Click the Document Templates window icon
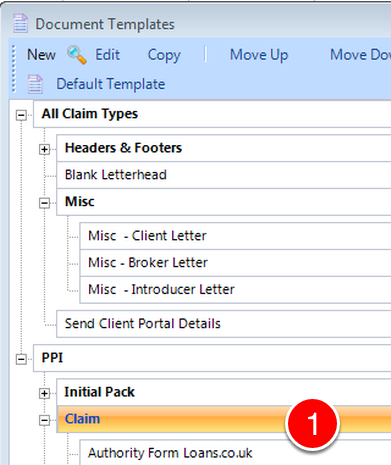This screenshot has height=465, width=391. point(20,23)
